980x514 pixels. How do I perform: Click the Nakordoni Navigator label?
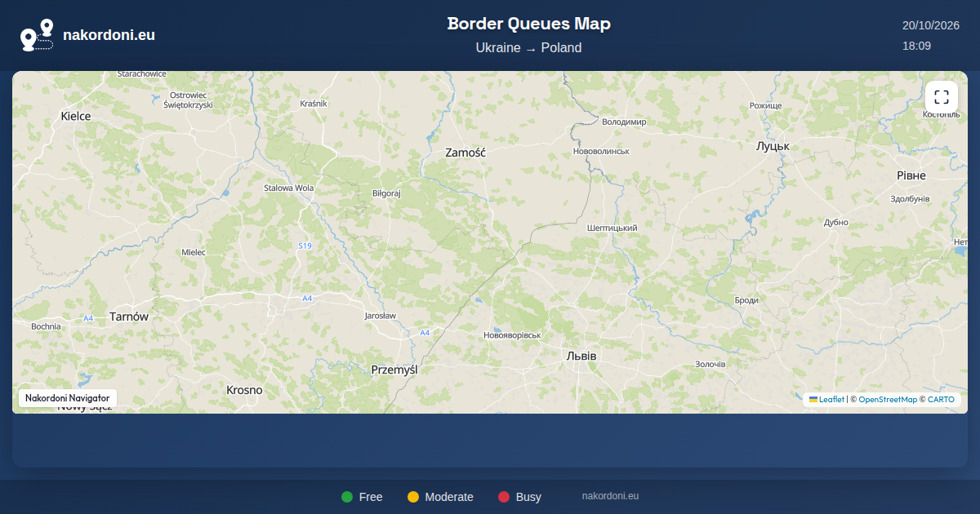click(68, 398)
